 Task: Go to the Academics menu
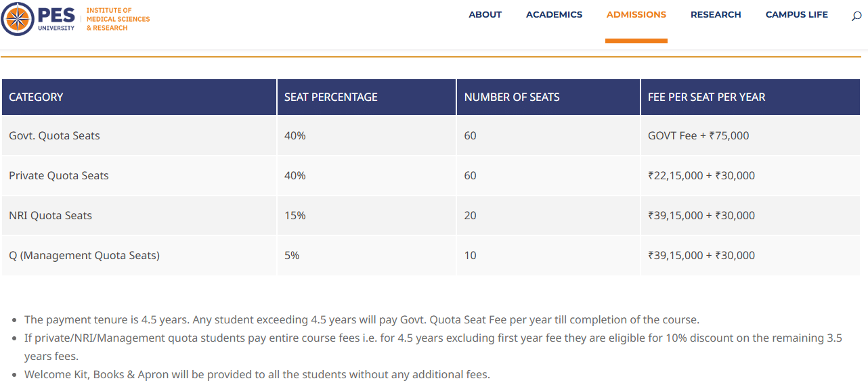pyautogui.click(x=554, y=15)
